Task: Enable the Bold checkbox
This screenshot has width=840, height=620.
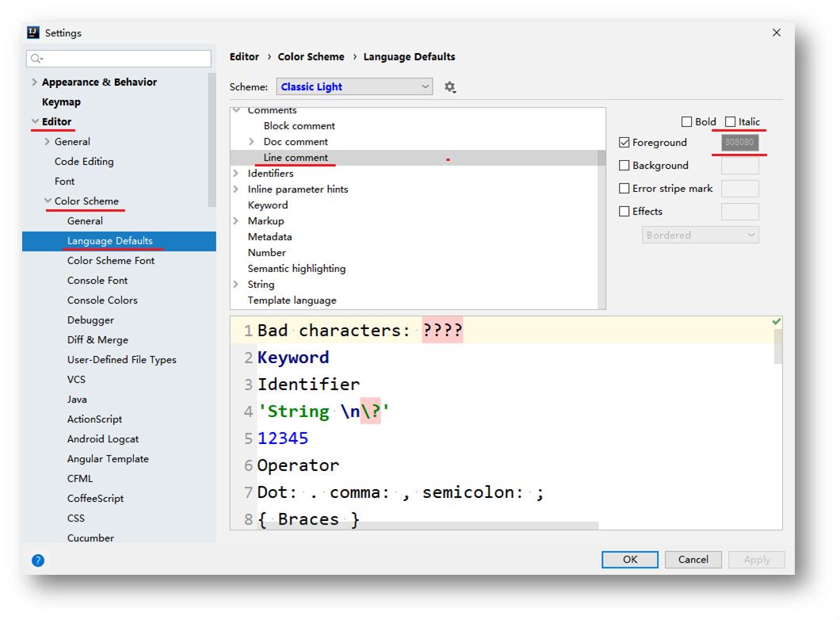Action: pos(686,121)
